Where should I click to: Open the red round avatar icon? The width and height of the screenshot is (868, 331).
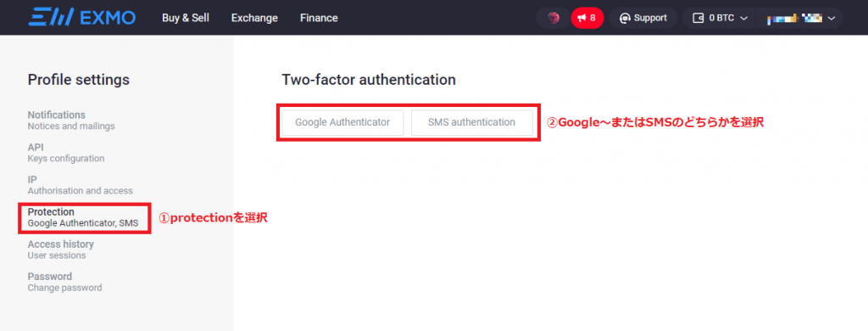553,19
